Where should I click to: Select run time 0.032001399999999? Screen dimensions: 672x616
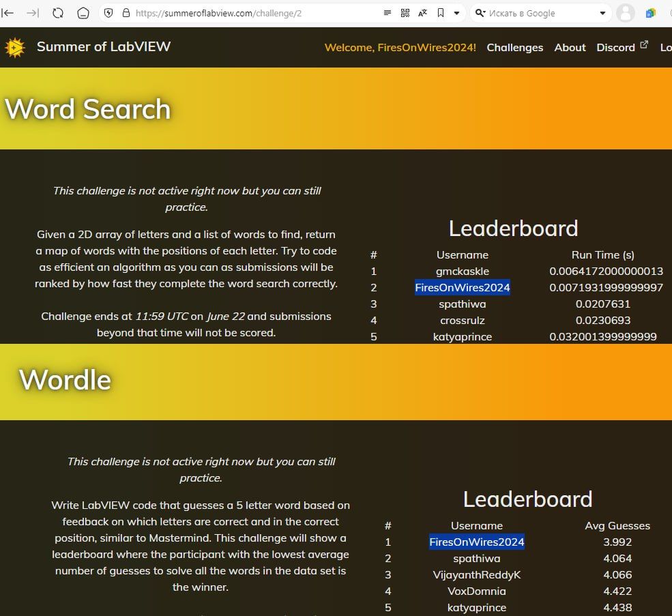[x=602, y=336]
